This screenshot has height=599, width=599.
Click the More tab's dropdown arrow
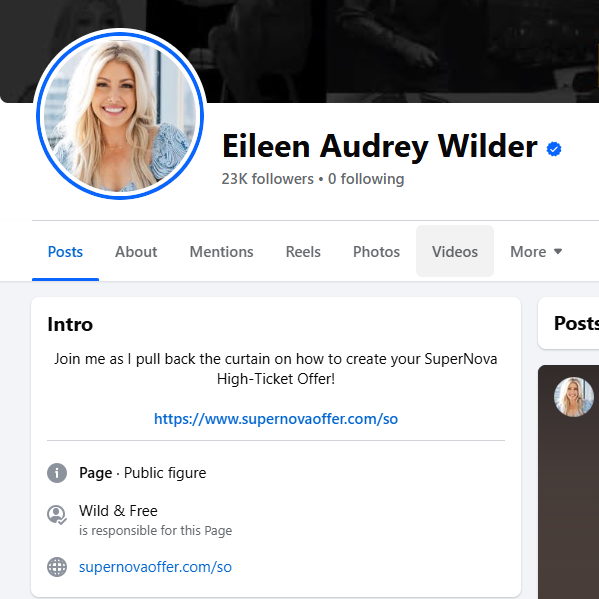tap(558, 251)
